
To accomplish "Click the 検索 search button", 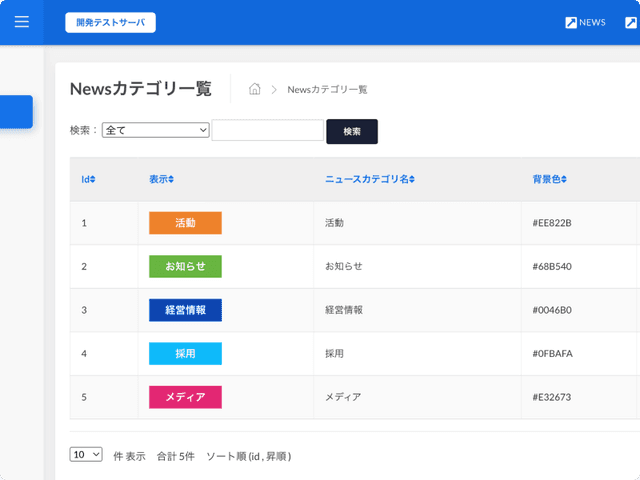I will coord(352,131).
